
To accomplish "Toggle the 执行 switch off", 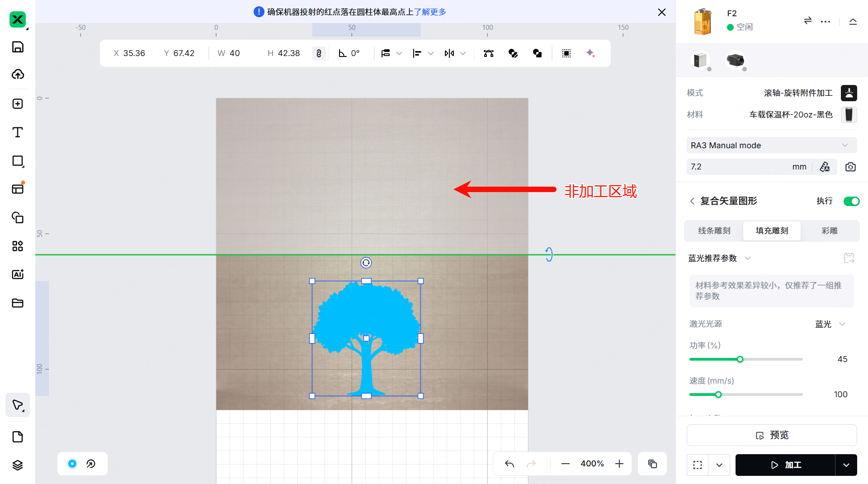I will pyautogui.click(x=851, y=201).
